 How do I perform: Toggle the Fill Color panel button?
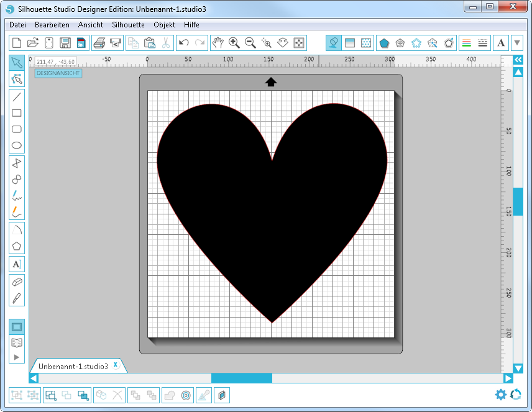pos(333,43)
